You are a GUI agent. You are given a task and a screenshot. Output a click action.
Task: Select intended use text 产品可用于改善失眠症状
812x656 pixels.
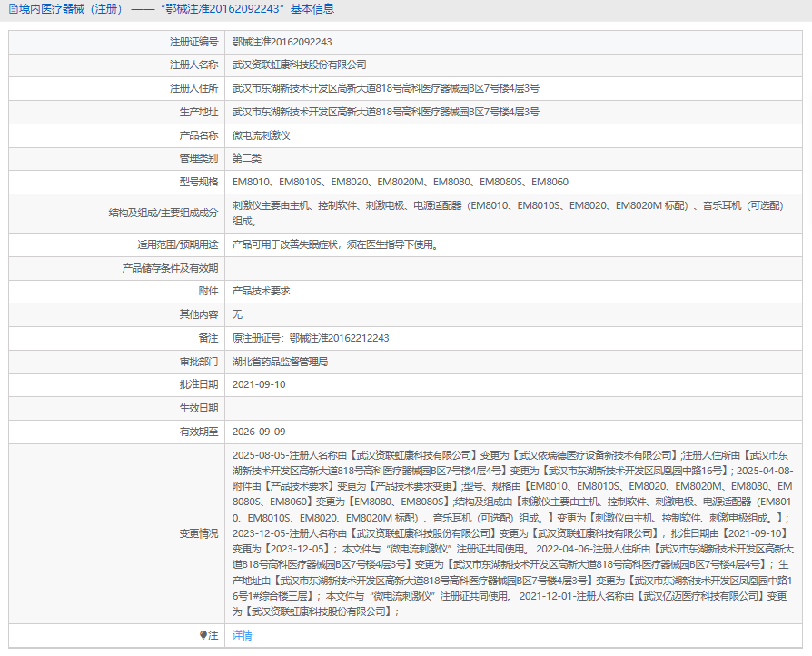point(336,244)
